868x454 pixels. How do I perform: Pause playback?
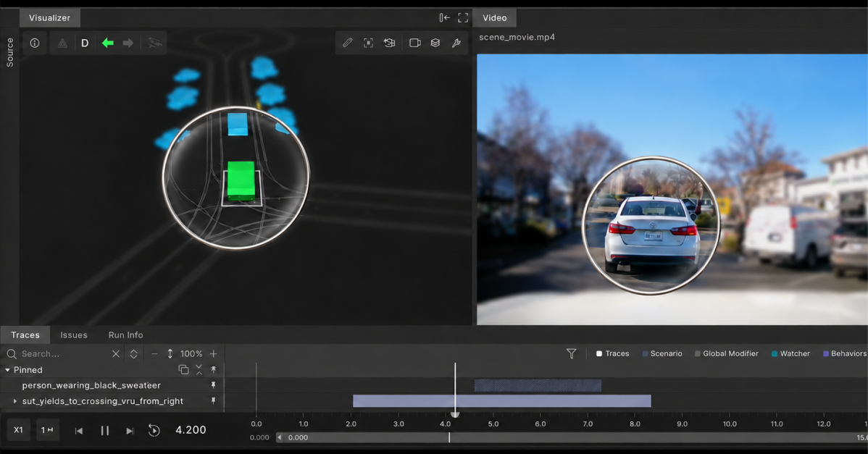coord(104,430)
